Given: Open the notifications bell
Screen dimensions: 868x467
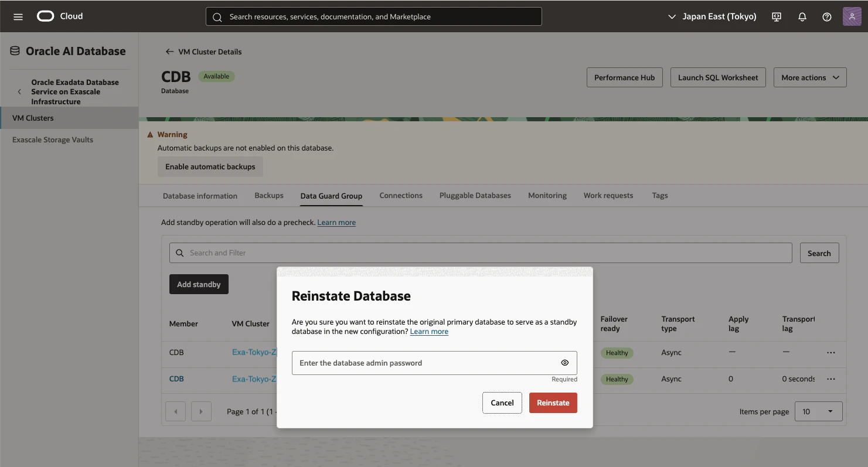Looking at the screenshot, I should [802, 16].
